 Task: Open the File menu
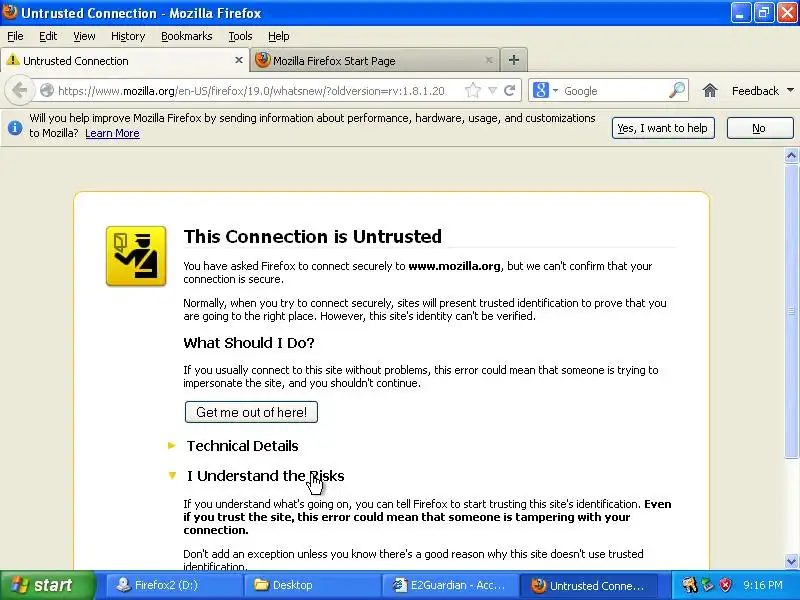tap(15, 36)
